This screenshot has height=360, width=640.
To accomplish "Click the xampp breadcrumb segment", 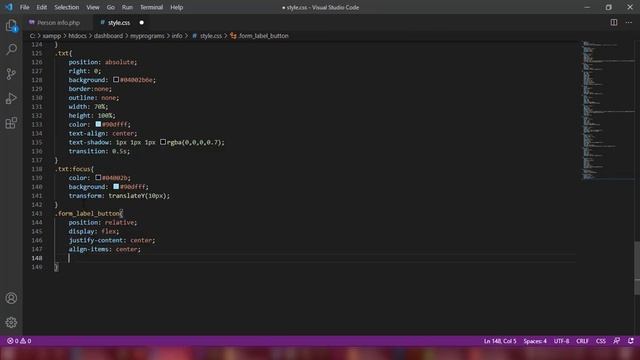I will [52, 36].
